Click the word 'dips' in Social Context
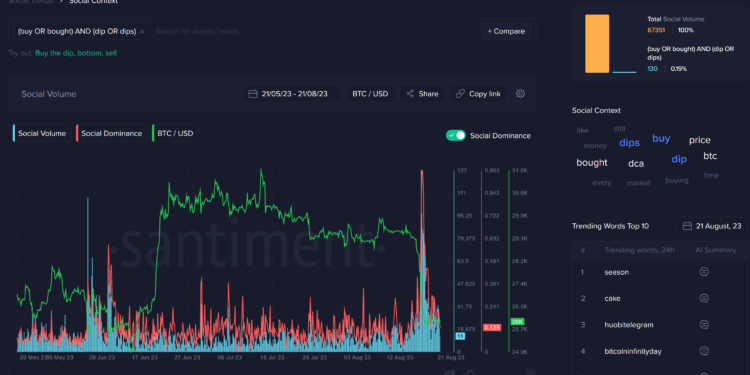The image size is (750, 375). click(x=629, y=143)
